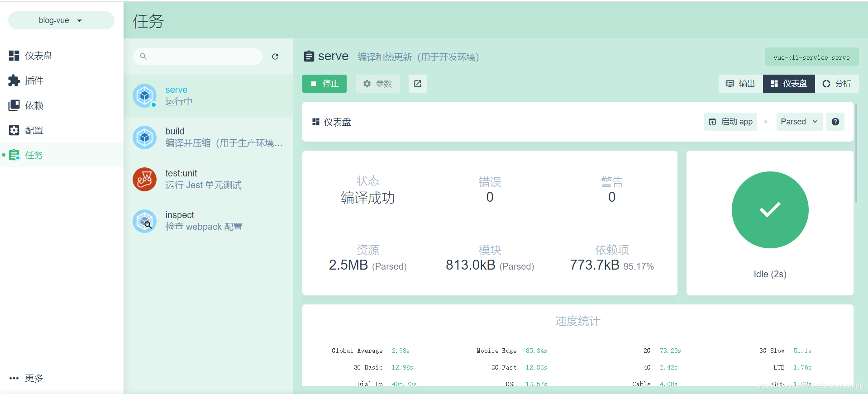Open the 依赖 dependencies page
The height and width of the screenshot is (394, 868).
62,105
